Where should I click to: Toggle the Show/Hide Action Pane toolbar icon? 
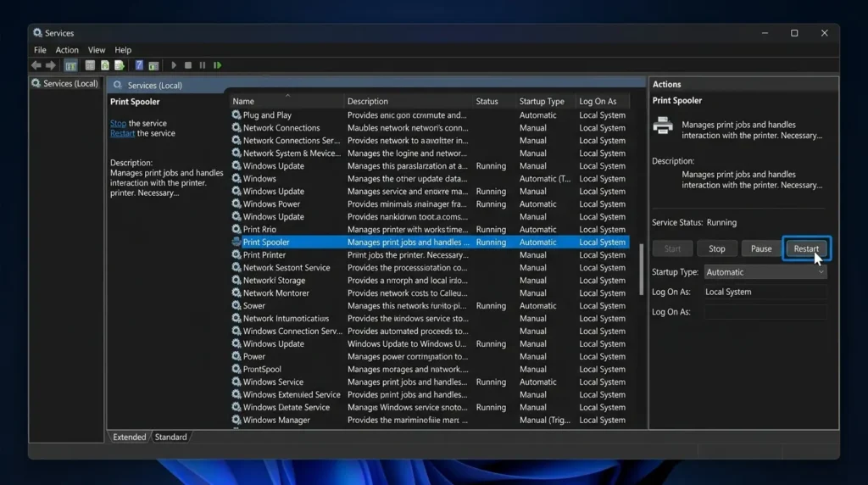pyautogui.click(x=154, y=65)
